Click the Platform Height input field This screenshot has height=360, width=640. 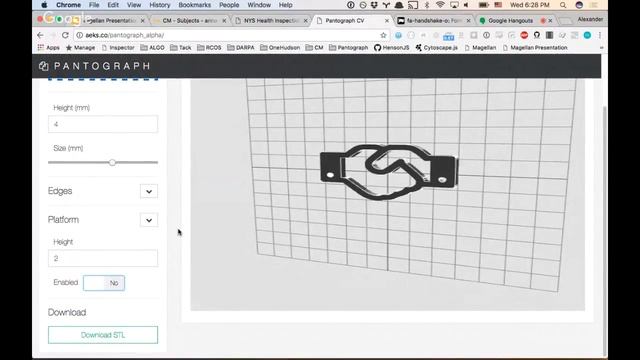(103, 258)
